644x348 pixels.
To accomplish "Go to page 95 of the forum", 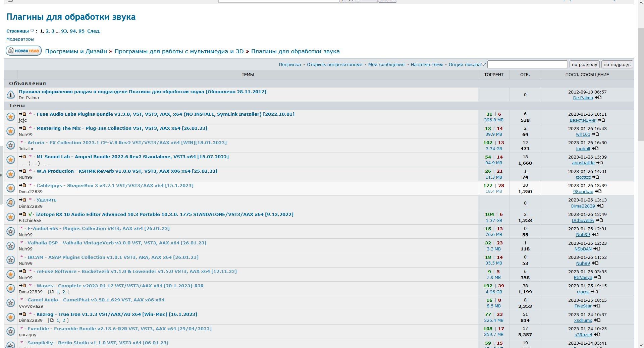I will tap(82, 31).
